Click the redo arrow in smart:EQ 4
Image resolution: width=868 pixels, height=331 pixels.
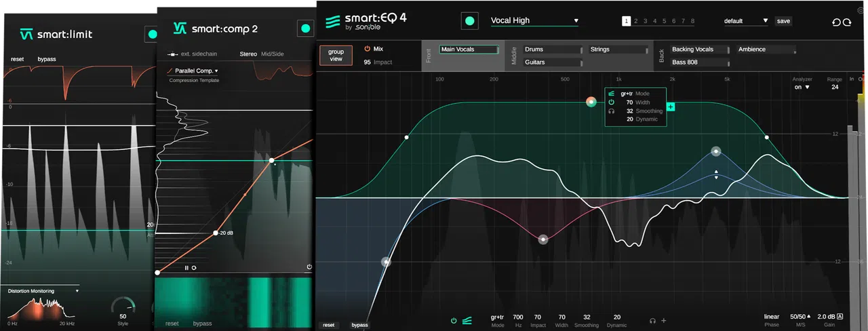(x=846, y=22)
